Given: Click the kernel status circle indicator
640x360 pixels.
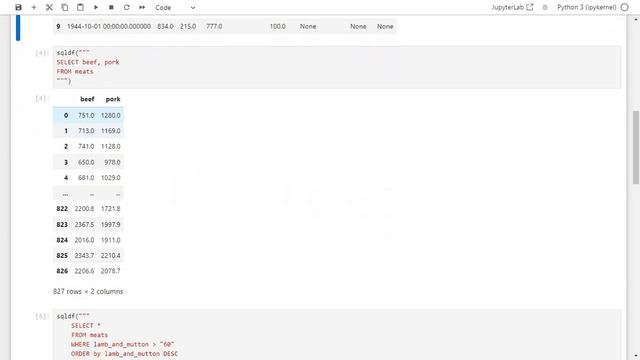Looking at the screenshot, I should click(x=624, y=7).
